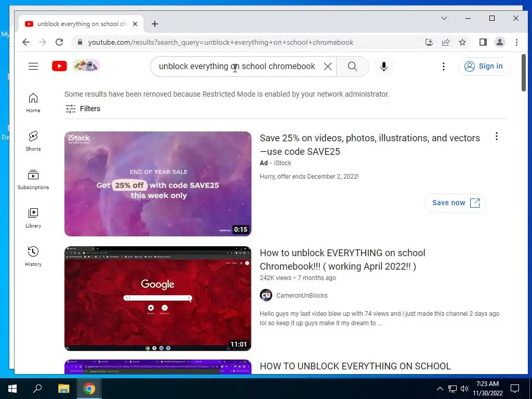Show hidden system tray icons
This screenshot has height=399, width=532.
(440, 389)
